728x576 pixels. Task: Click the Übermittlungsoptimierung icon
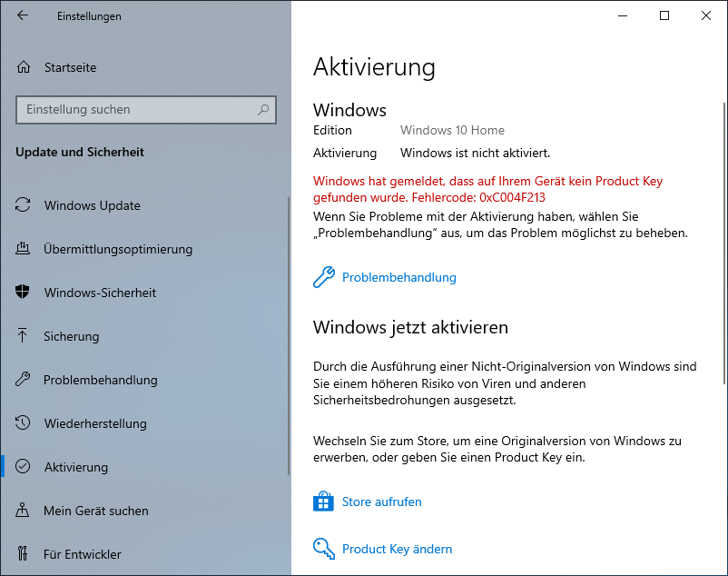click(23, 249)
